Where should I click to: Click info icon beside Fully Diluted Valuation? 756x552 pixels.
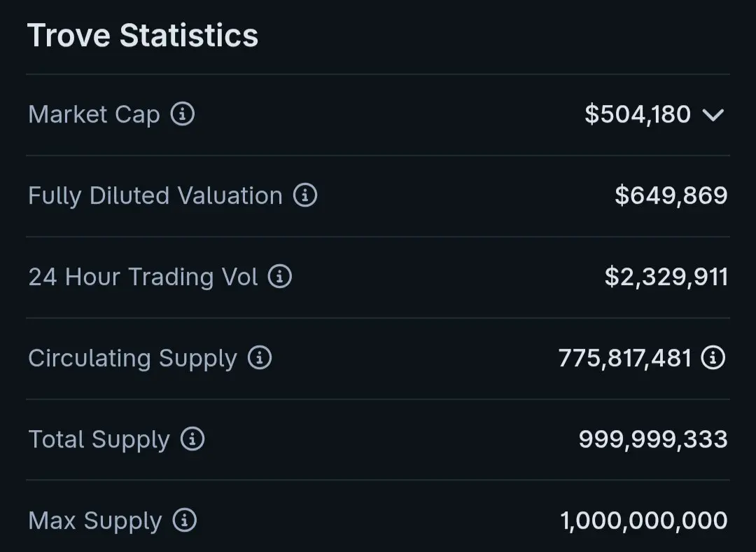point(304,195)
